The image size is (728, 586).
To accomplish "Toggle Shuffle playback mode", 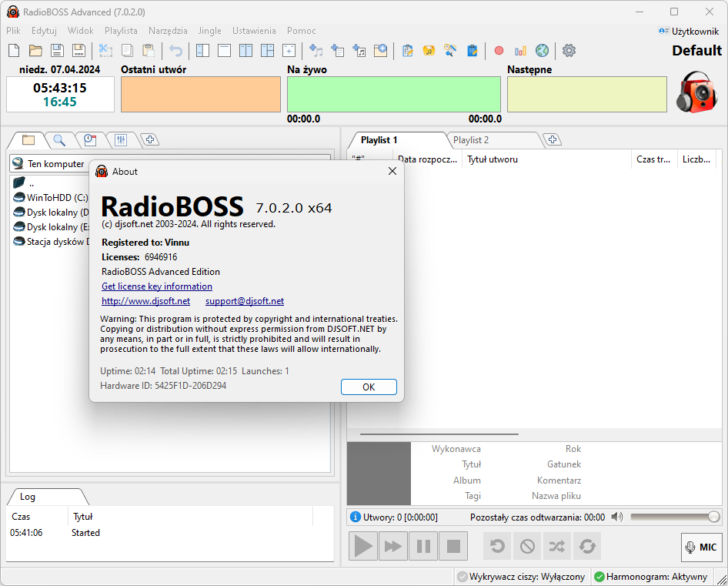I will tap(557, 546).
